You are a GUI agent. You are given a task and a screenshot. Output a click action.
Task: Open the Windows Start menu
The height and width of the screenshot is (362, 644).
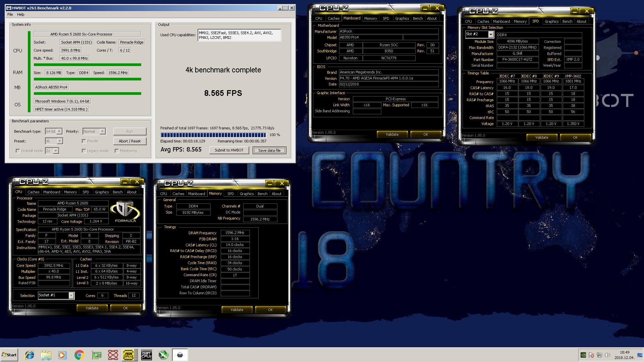click(9, 355)
